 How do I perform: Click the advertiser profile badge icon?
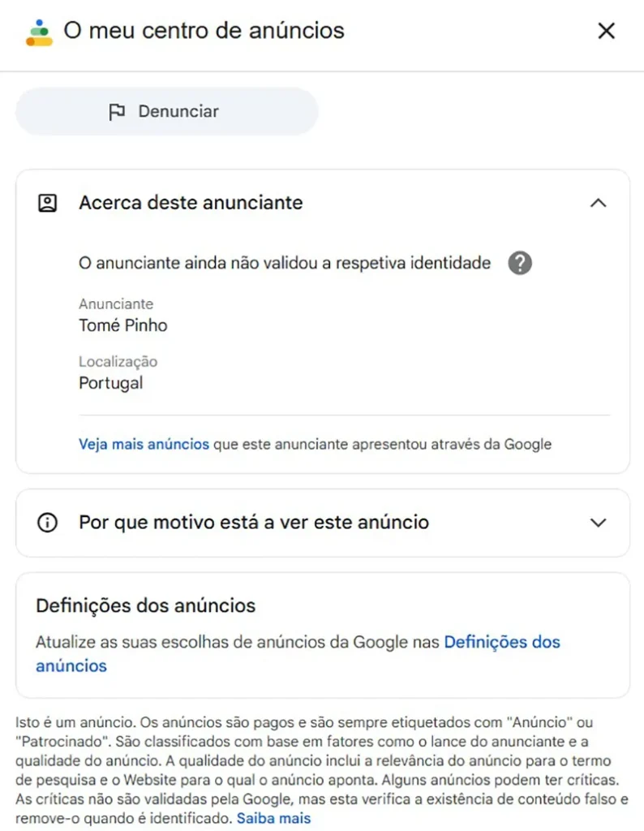[x=48, y=203]
